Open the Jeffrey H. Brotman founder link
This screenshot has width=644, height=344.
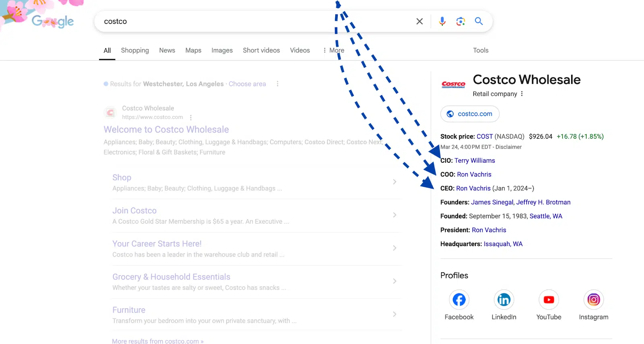pos(543,202)
